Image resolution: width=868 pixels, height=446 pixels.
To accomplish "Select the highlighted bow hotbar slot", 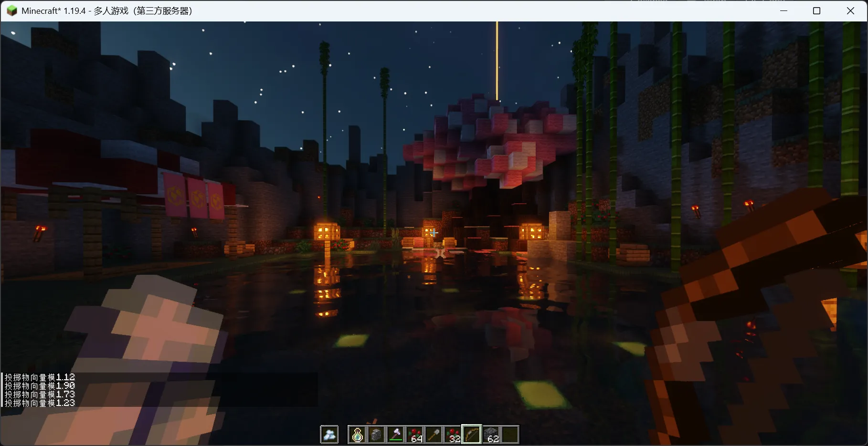I will pos(472,435).
